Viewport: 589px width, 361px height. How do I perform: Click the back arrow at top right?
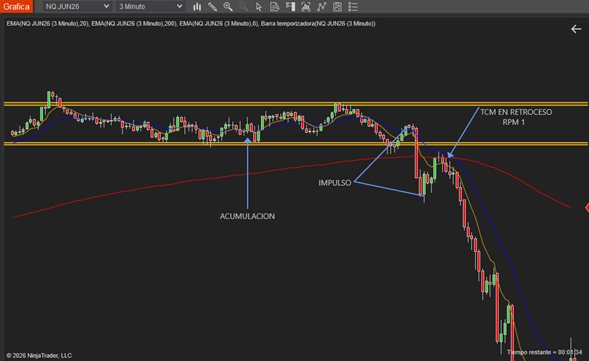coord(576,29)
